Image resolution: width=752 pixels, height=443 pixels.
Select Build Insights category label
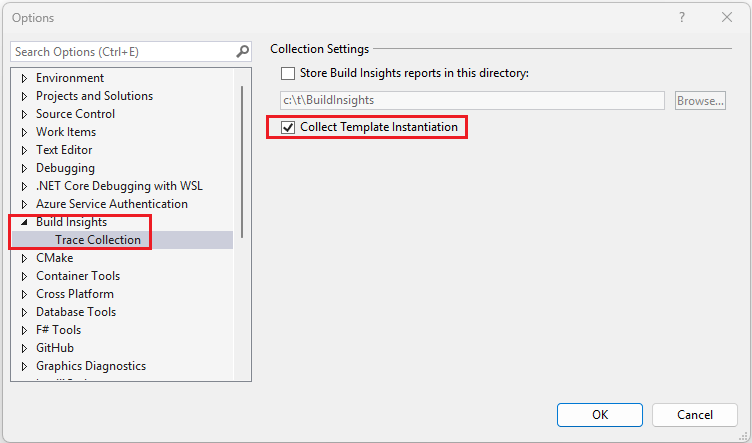pyautogui.click(x=71, y=222)
